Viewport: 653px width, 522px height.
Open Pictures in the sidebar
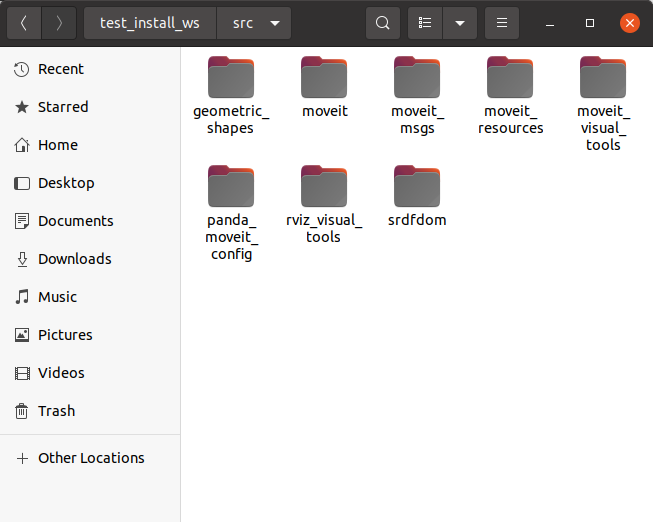[90, 335]
